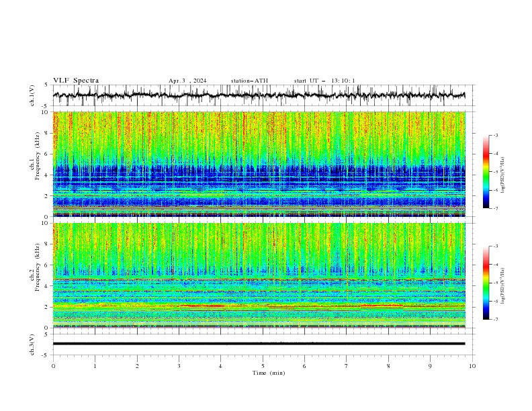Select the ch.1 colorbar "log(PSD)(V²/Hz)" label
Viewport: 532px width, 411px height.
tap(503, 175)
